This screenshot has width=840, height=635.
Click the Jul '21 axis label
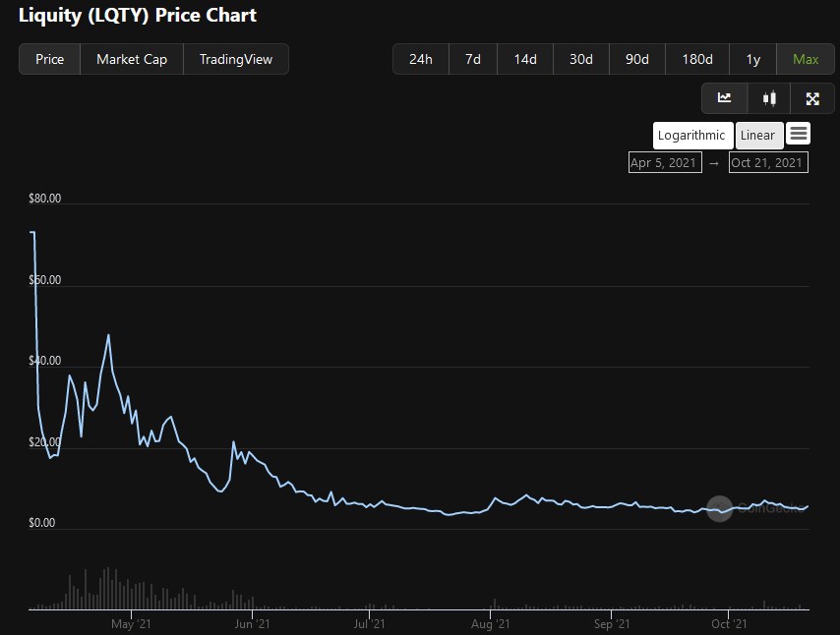coord(369,624)
